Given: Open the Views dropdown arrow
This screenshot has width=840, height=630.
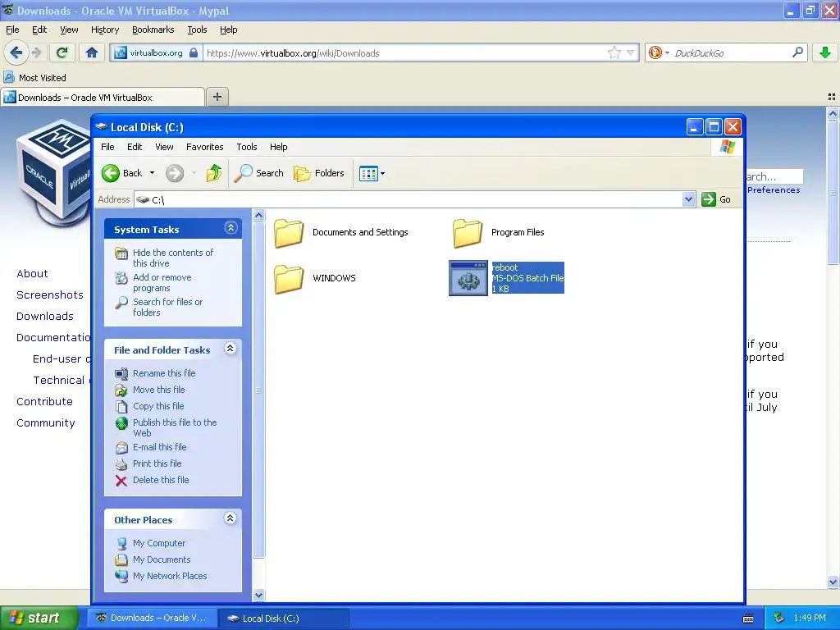Looking at the screenshot, I should [x=382, y=174].
